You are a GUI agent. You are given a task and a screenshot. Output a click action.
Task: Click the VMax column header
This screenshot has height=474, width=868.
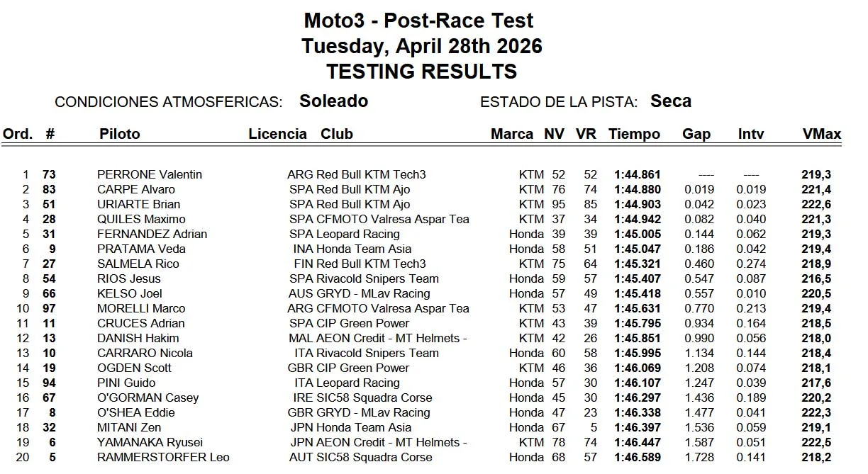pos(821,134)
